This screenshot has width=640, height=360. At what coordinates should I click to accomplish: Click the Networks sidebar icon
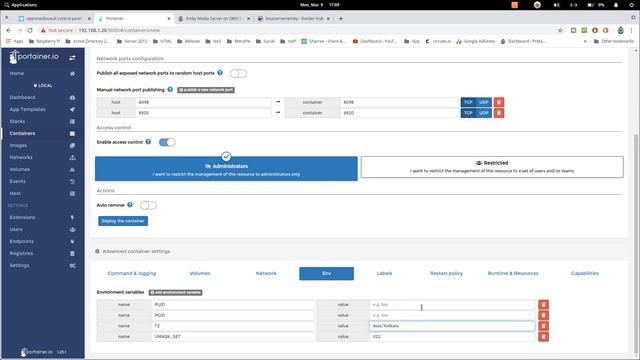72,158
